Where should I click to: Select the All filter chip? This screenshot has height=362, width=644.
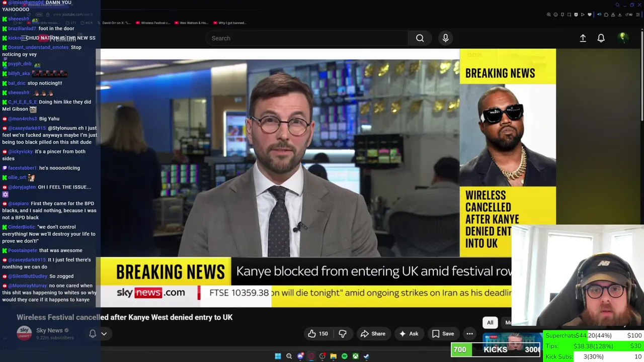click(490, 322)
